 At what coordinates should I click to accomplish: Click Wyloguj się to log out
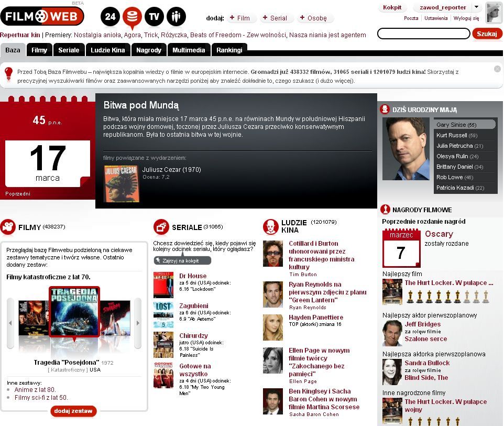pyautogui.click(x=466, y=18)
